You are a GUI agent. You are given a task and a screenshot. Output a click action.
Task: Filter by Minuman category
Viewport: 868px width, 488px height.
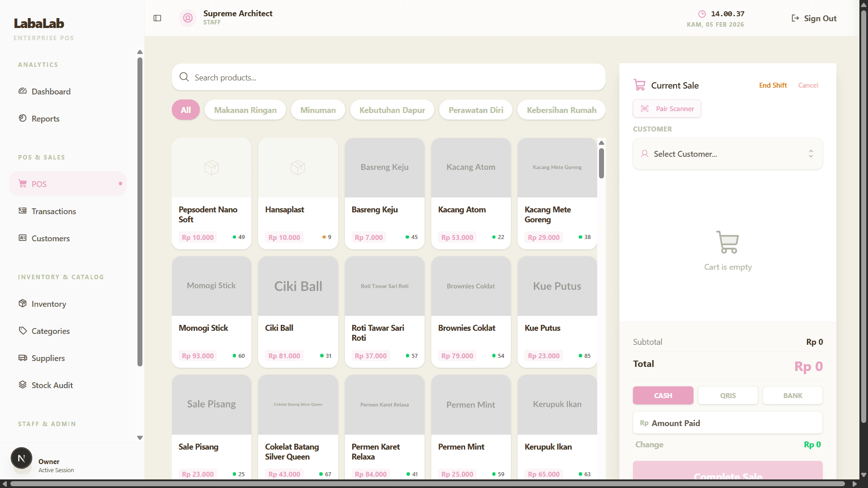318,110
